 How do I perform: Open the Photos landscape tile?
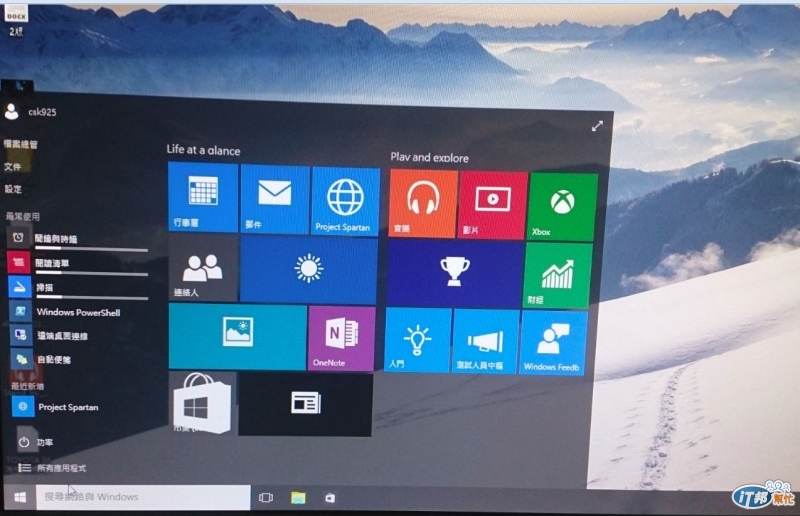(x=238, y=336)
